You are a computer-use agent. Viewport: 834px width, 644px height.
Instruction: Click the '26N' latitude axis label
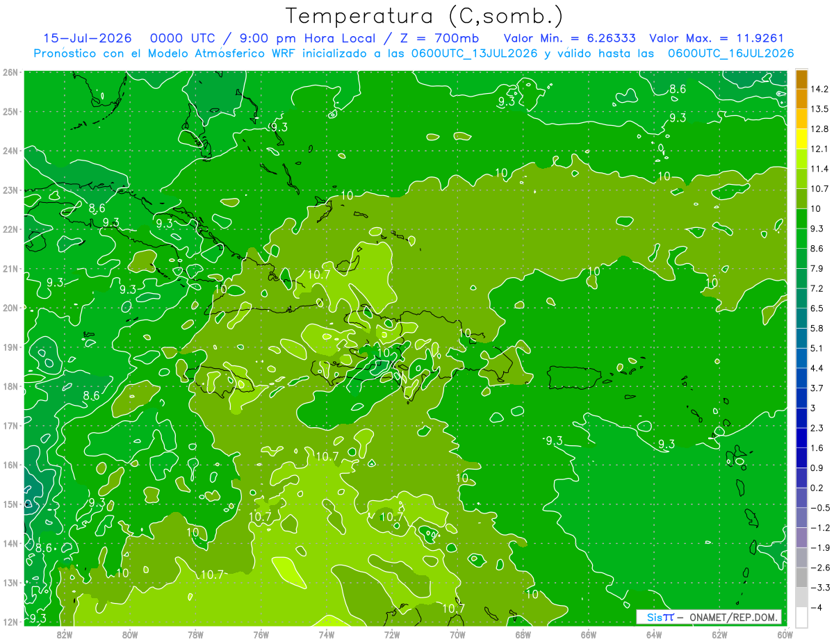tap(10, 72)
